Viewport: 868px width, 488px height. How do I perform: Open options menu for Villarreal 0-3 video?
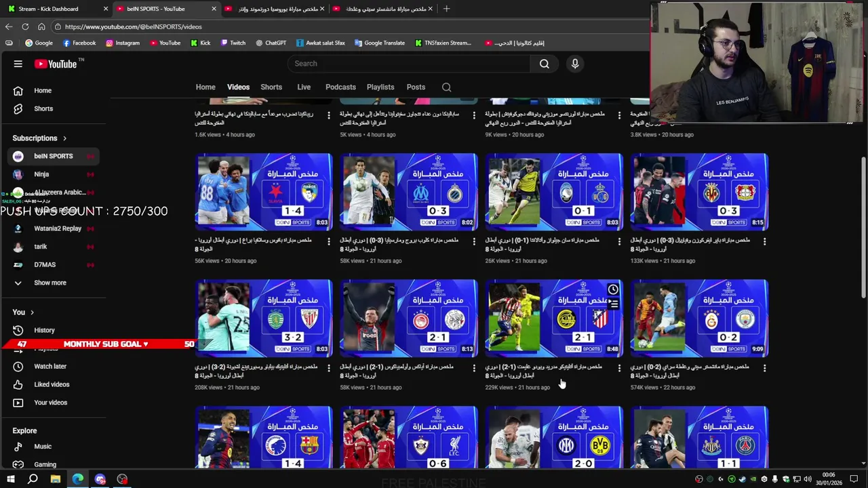pyautogui.click(x=764, y=241)
